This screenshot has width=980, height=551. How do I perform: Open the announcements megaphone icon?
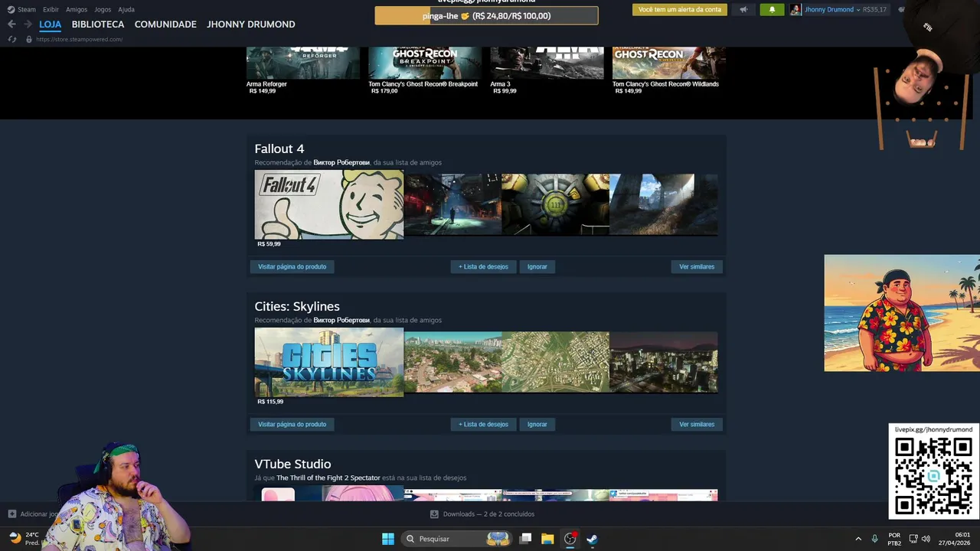tap(743, 10)
